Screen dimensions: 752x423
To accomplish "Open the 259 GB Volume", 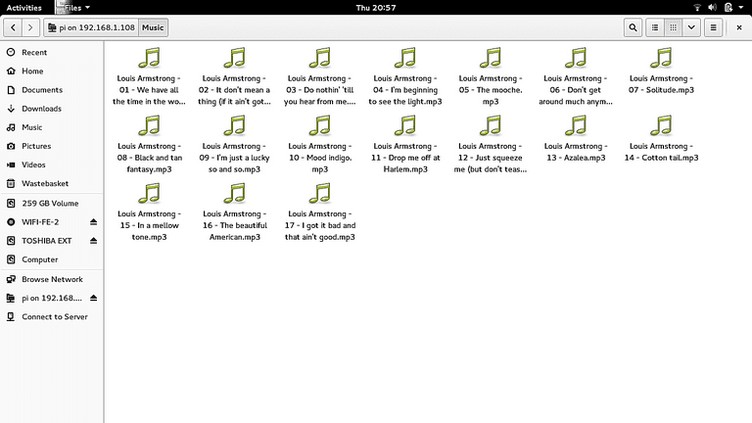I will tap(51, 203).
